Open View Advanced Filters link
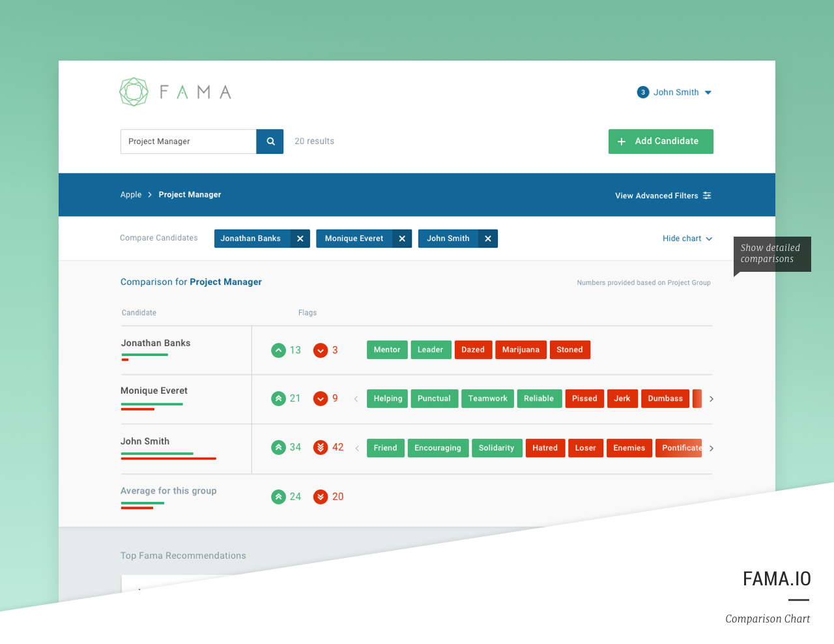 point(656,196)
